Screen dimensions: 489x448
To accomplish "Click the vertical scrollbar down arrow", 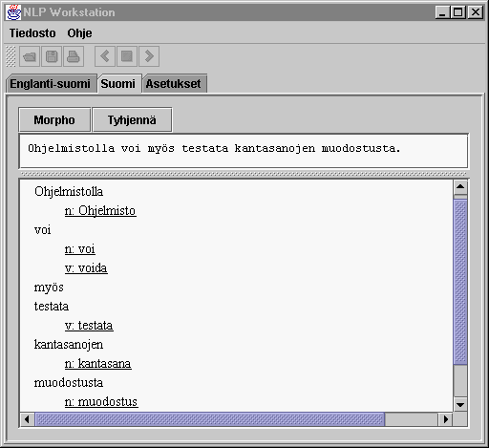I will point(460,405).
